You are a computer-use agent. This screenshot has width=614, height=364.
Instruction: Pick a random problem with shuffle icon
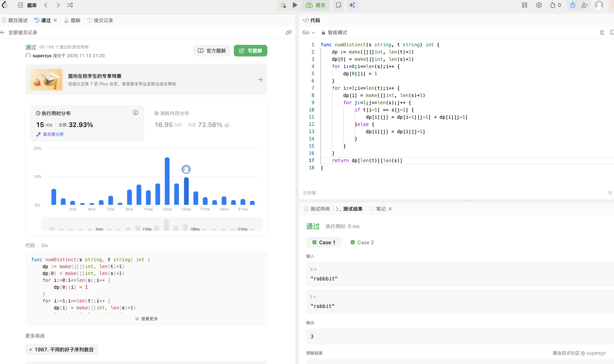pos(70,5)
